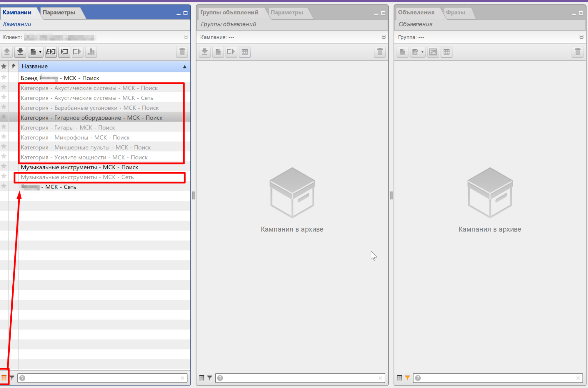Expand the Кампания selector chevron
Image resolution: width=588 pixels, height=388 pixels.
tap(383, 37)
